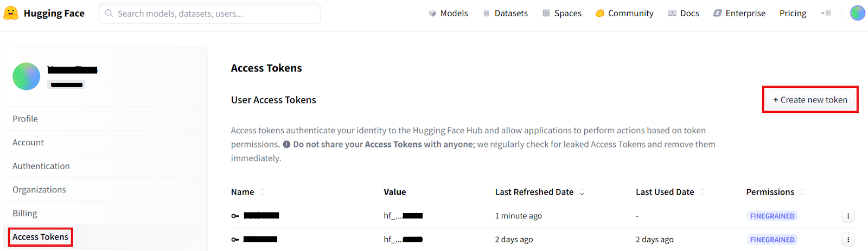868x251 pixels.
Task: Click Create new token button
Action: point(810,100)
